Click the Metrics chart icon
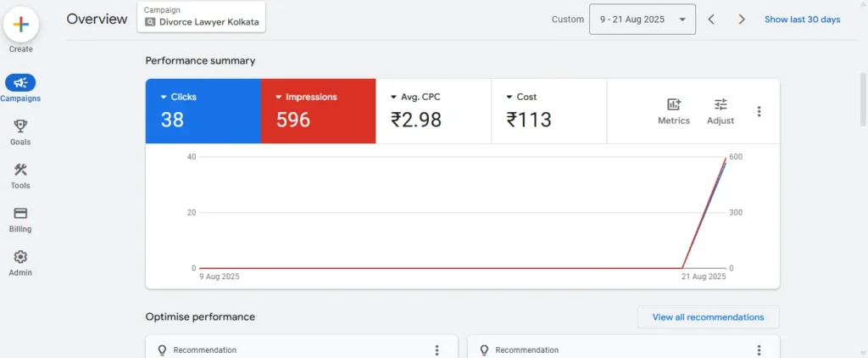 tap(674, 104)
